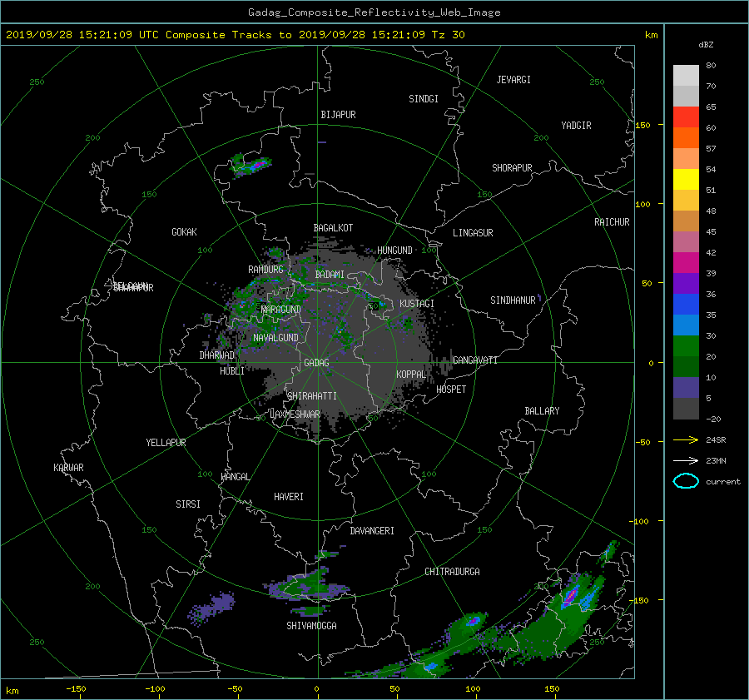Click the HUBLI label
The height and width of the screenshot is (700, 749).
pos(232,371)
